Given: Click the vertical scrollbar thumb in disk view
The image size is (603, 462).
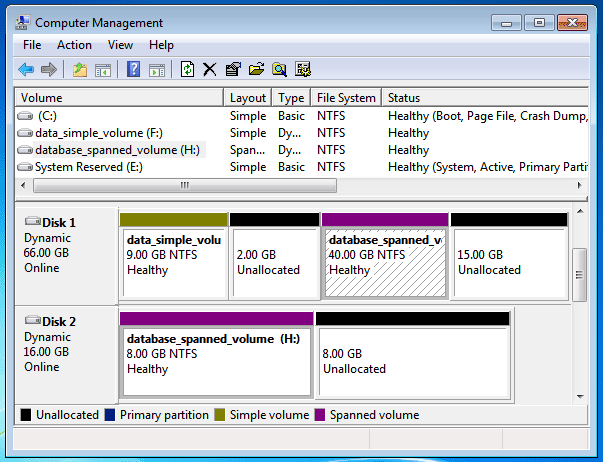Looking at the screenshot, I should (580, 275).
